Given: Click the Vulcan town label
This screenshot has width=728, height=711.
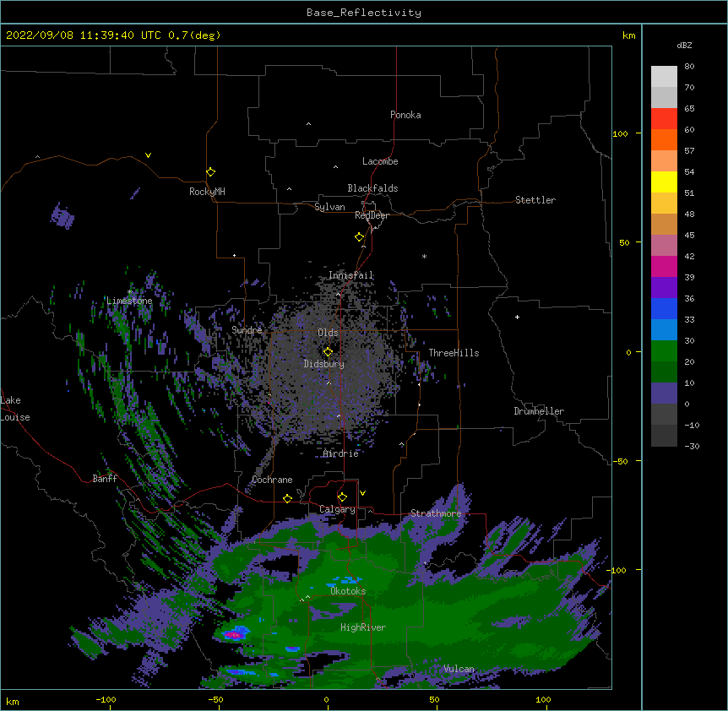Looking at the screenshot, I should 459,669.
